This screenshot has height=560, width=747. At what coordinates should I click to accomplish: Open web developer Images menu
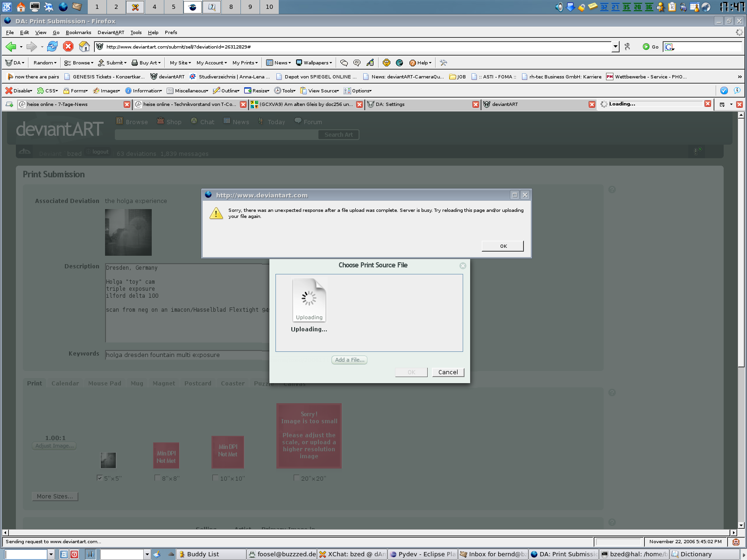click(106, 91)
